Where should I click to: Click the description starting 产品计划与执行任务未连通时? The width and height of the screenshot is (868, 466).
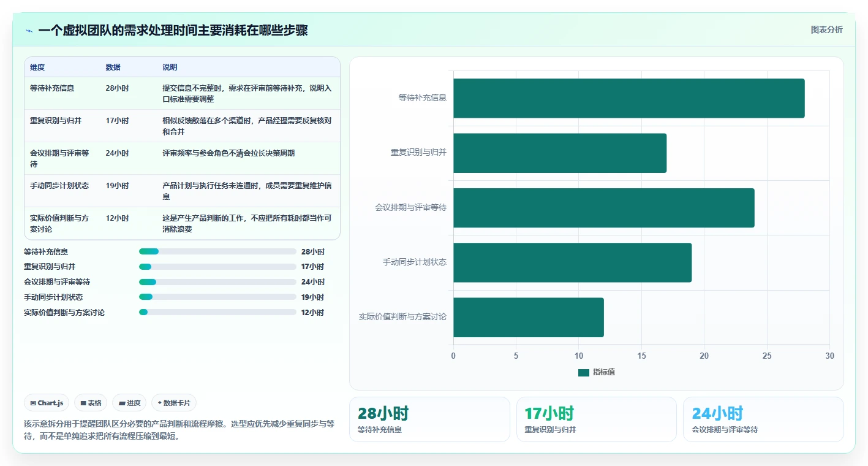247,191
